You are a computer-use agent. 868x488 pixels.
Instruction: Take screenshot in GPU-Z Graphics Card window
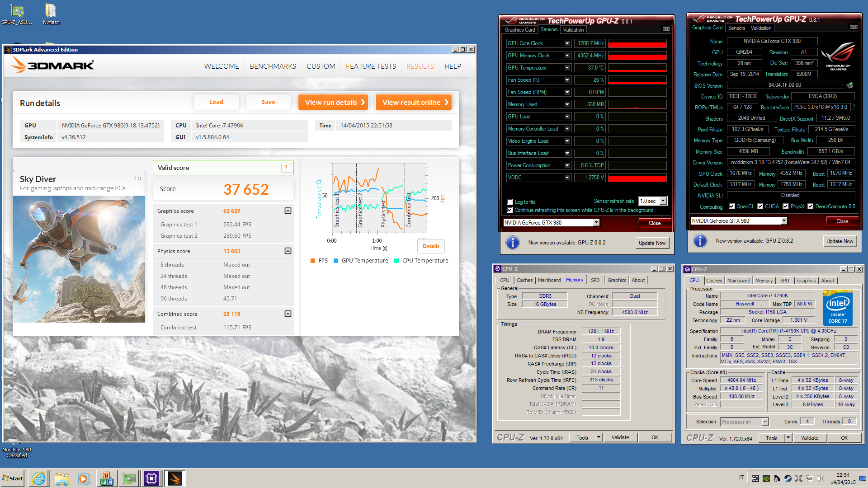click(x=854, y=27)
